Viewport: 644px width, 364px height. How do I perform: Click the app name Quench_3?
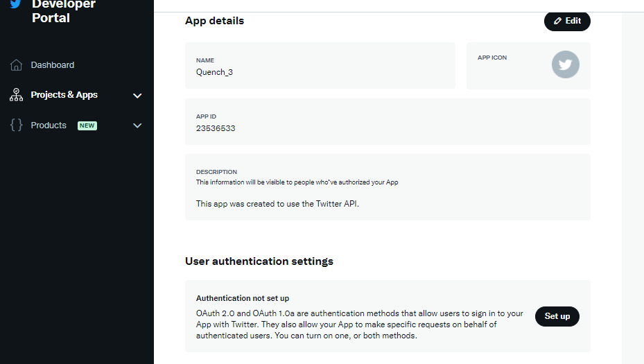(x=214, y=72)
